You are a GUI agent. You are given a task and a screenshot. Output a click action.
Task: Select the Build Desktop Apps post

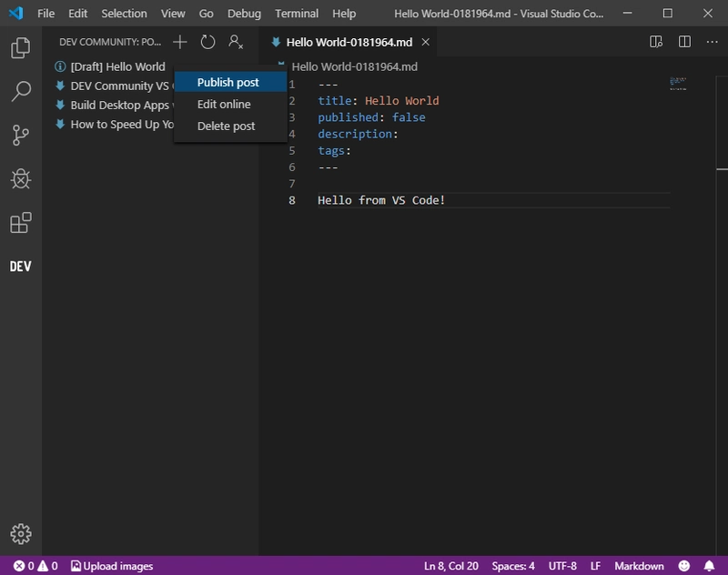coord(115,105)
